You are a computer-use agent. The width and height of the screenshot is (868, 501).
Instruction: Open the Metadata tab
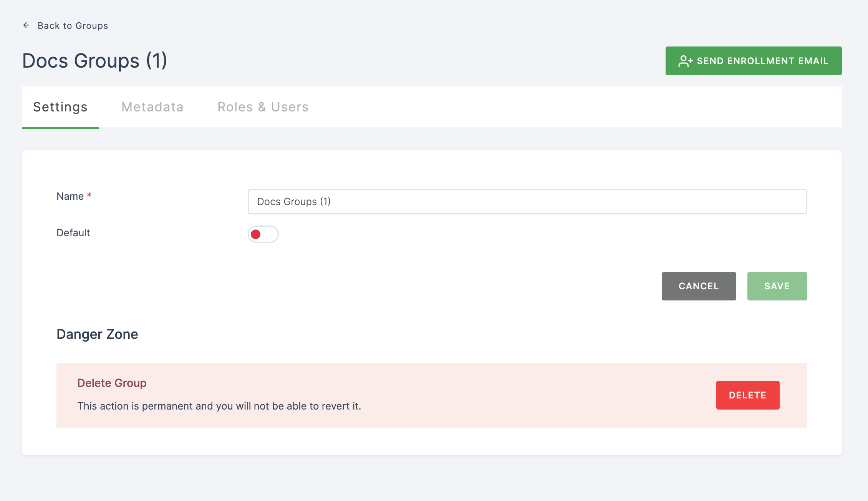tap(152, 107)
